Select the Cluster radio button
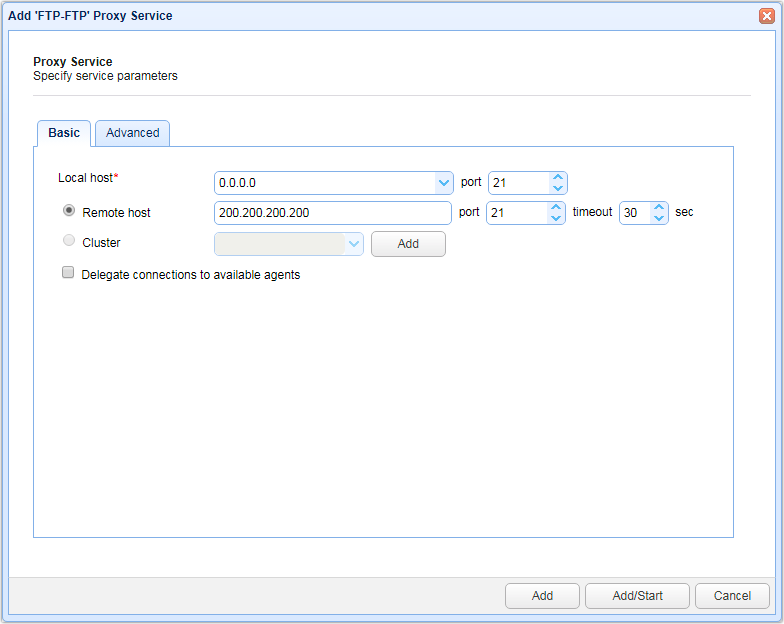This screenshot has height=624, width=784. [69, 240]
